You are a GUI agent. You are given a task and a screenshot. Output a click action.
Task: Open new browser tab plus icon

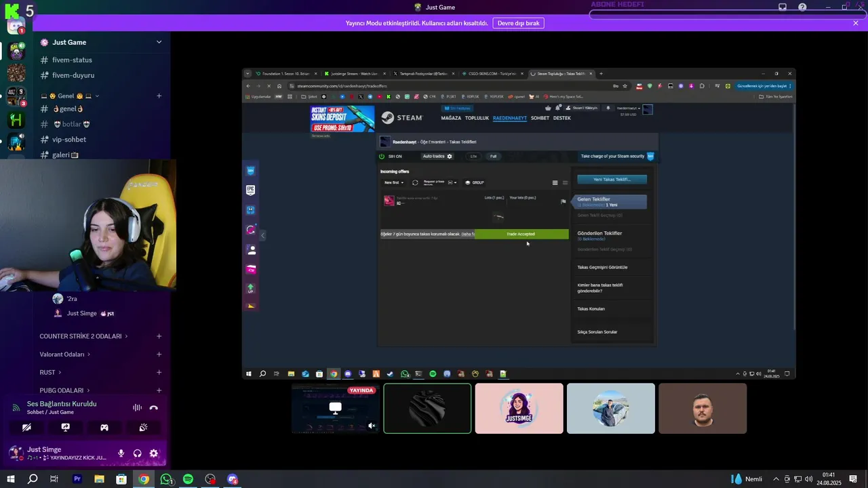(601, 73)
